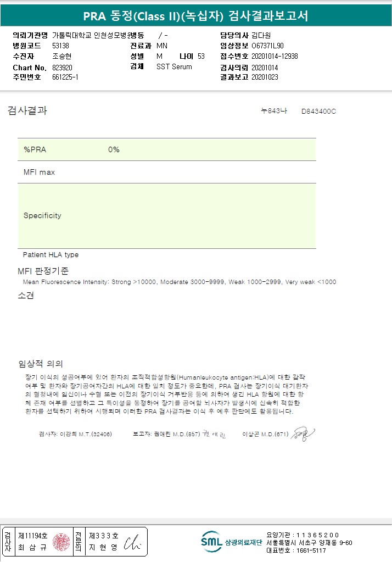Click the MFI 판정기준 heading
Viewport: 392px width, 562px height.
(43, 271)
